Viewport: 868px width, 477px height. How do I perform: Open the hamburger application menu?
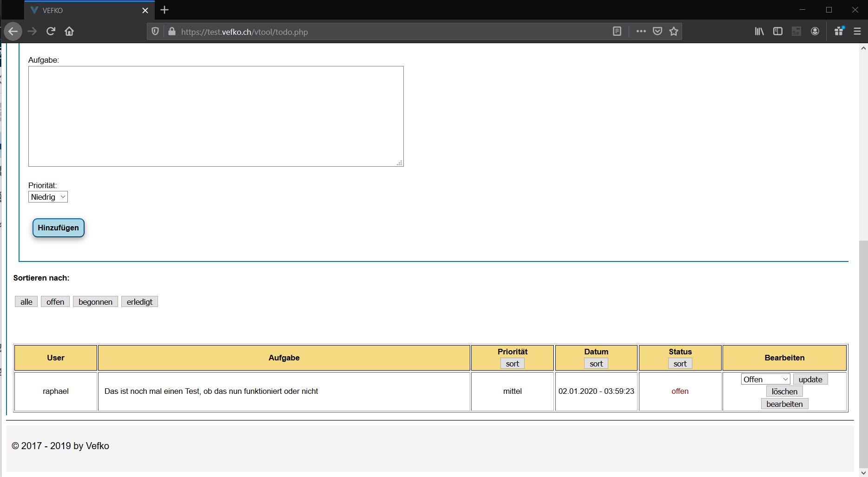pyautogui.click(x=857, y=32)
